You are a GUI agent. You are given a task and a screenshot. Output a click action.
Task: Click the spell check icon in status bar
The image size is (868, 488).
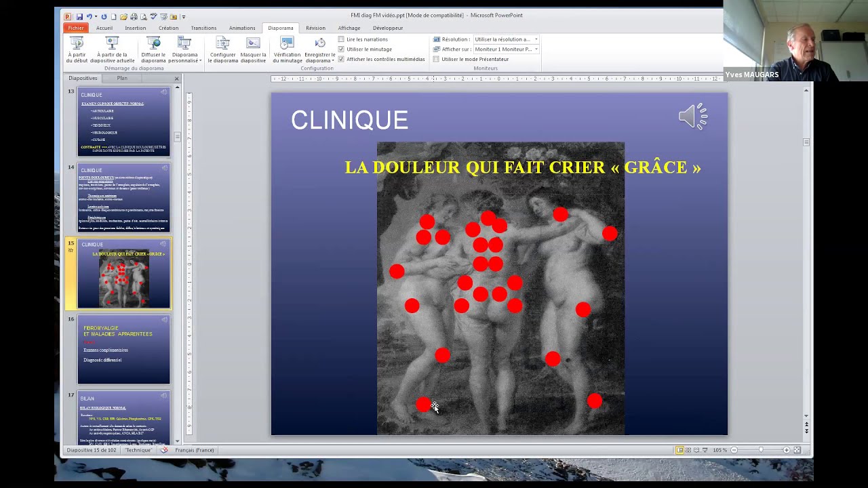[163, 450]
